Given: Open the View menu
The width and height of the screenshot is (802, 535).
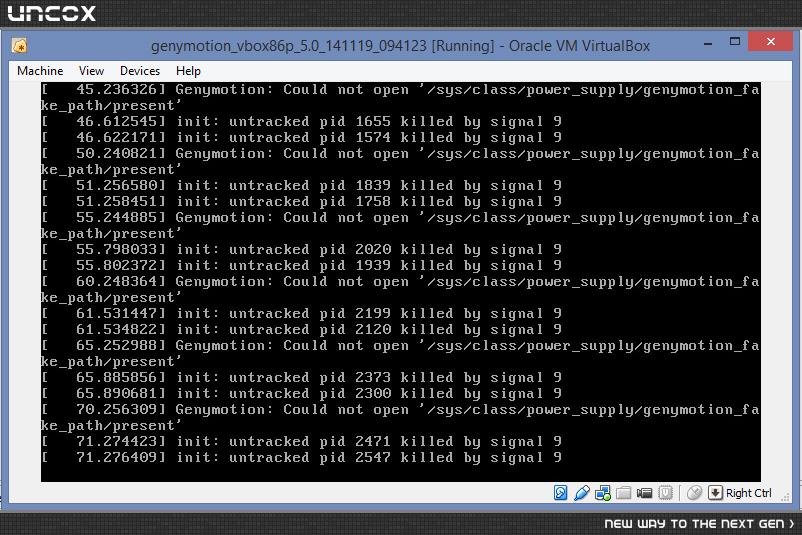Looking at the screenshot, I should click(91, 71).
